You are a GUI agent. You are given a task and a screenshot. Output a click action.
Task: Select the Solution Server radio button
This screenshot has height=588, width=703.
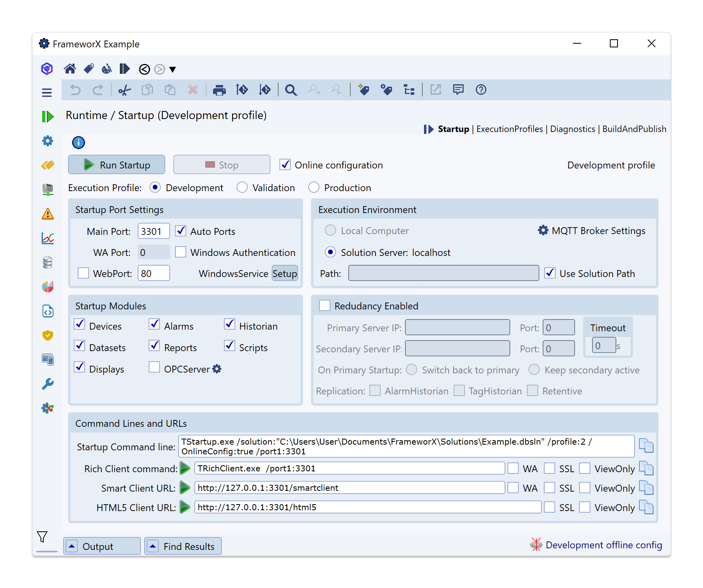330,252
